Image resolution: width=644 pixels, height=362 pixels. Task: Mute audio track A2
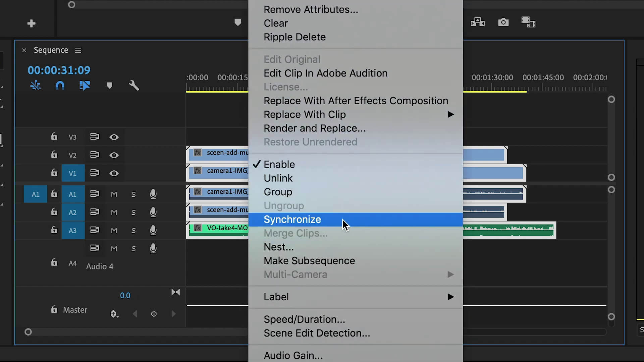[114, 212]
